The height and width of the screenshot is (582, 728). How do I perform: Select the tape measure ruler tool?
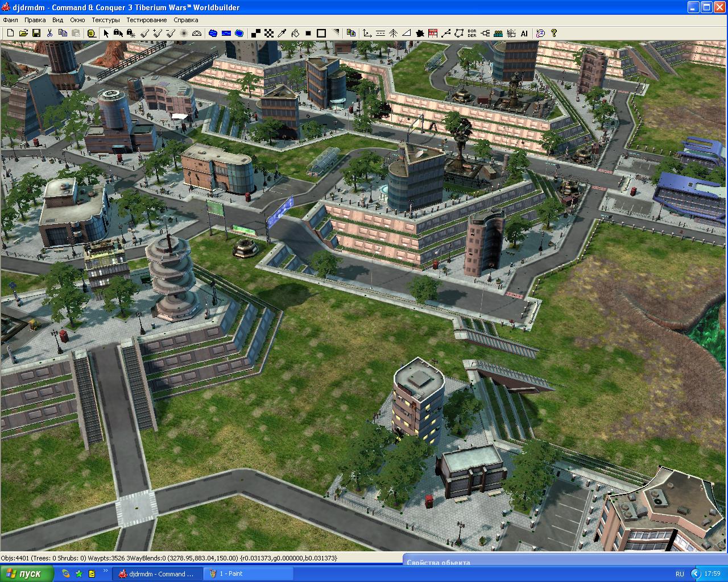point(91,34)
